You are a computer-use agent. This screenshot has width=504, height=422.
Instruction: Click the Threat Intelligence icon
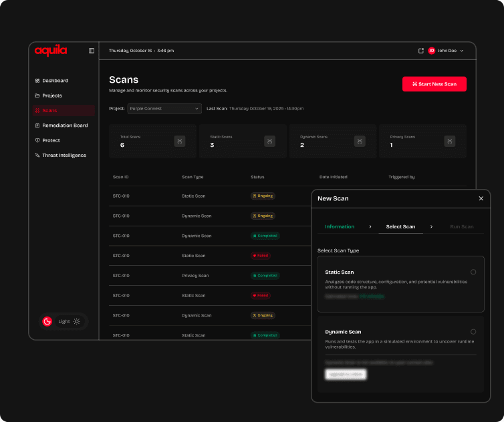click(x=37, y=155)
